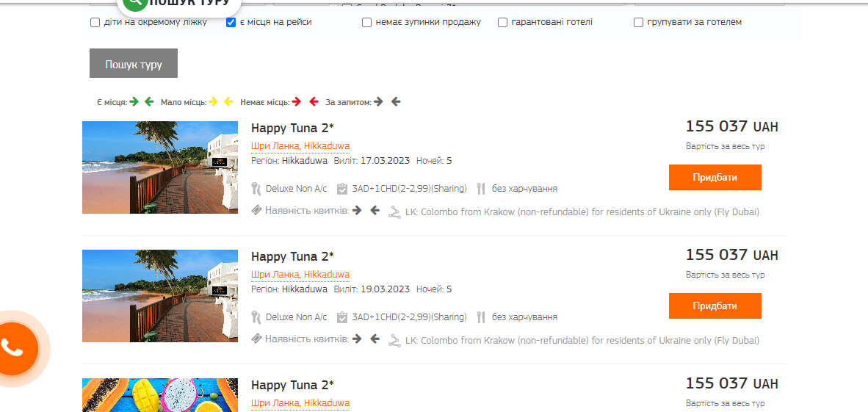The width and height of the screenshot is (868, 412).
Task: Click the gray 'Пошук туру' button
Action: point(134,63)
